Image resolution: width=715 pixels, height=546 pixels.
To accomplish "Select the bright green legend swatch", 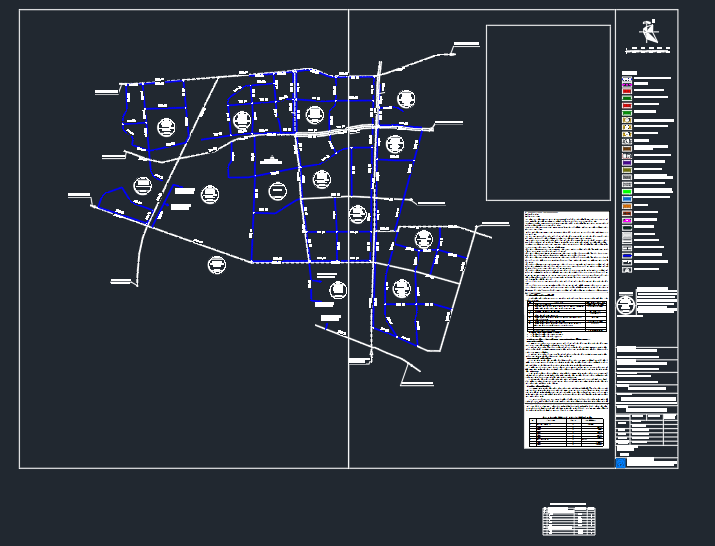I will (627, 190).
